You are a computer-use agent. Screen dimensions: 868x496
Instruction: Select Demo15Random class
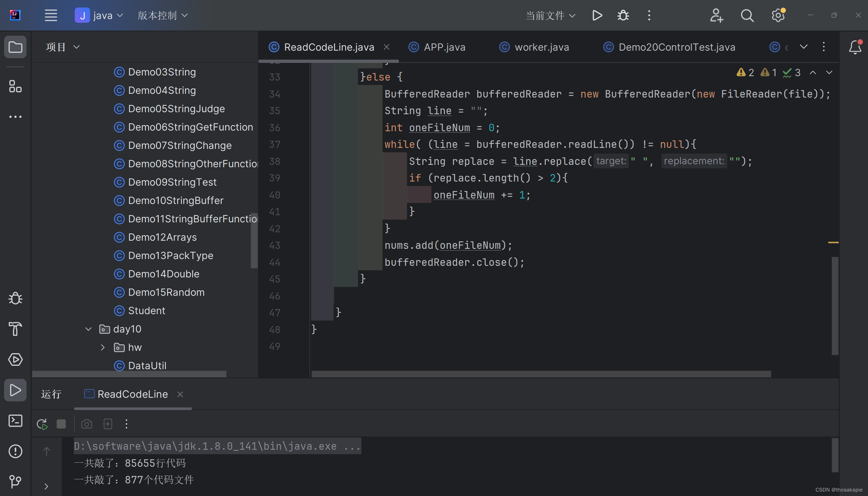click(159, 292)
